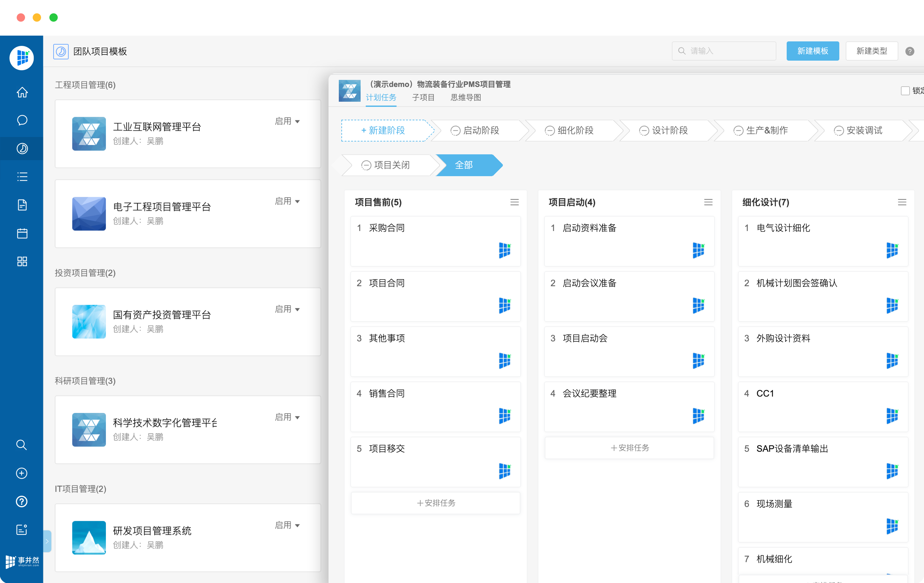Collapse the 项目关闭 stage toggle

click(x=366, y=166)
